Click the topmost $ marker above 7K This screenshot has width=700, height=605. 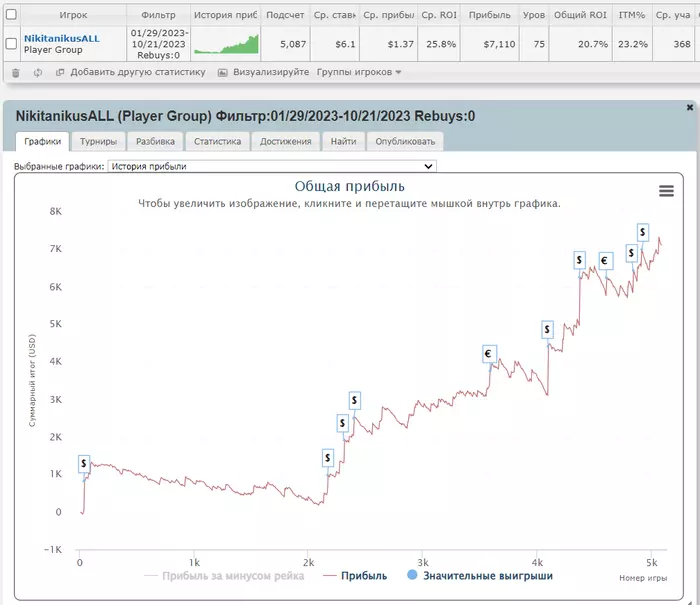click(x=642, y=232)
